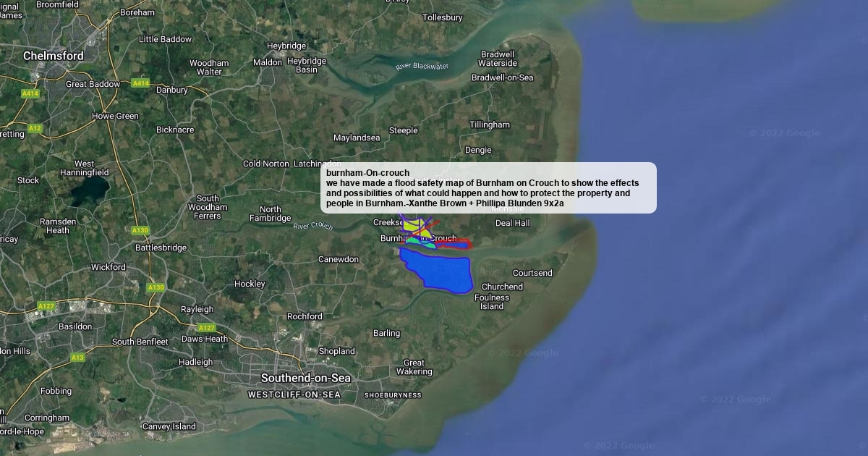Screen dimensions: 868x456
Task: Click the A130 shield near Battlesbridge
Action: pyautogui.click(x=140, y=230)
